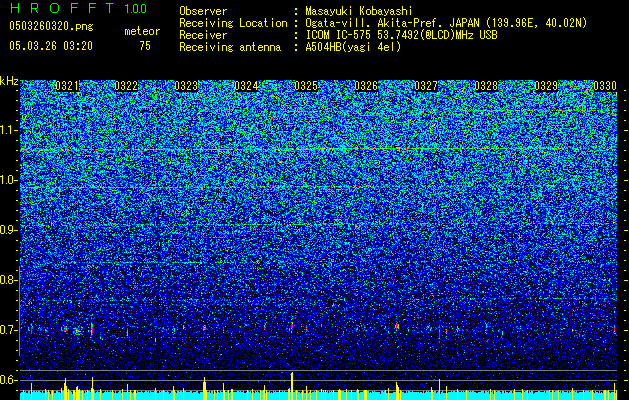Click the 0326 time marker label
The height and width of the screenshot is (400, 629).
click(366, 86)
